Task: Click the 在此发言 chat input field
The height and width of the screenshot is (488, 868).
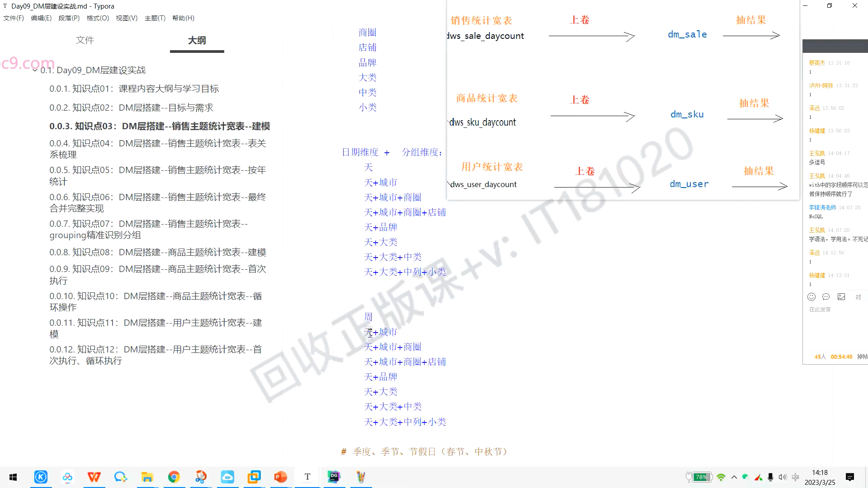Action: point(820,310)
